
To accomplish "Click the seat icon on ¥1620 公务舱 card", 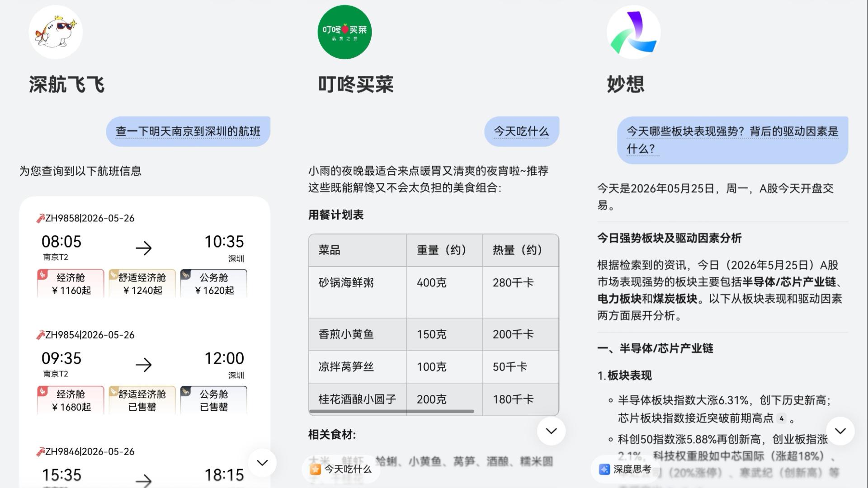I will pos(186,274).
